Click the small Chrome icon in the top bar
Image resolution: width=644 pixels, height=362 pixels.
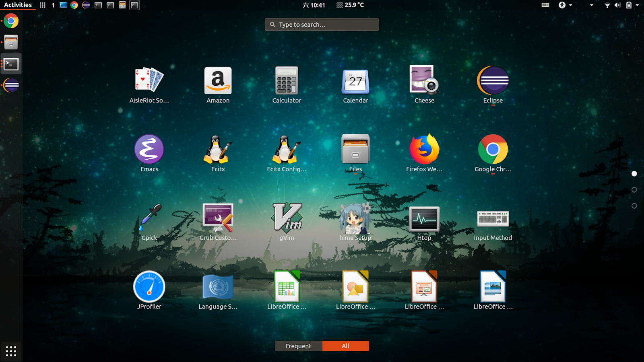(74, 5)
